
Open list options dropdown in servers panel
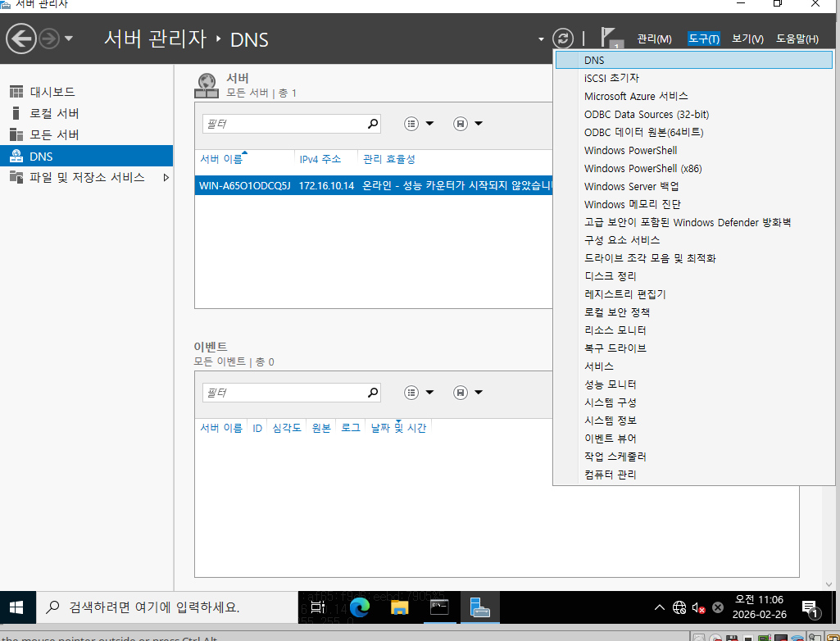pos(419,124)
